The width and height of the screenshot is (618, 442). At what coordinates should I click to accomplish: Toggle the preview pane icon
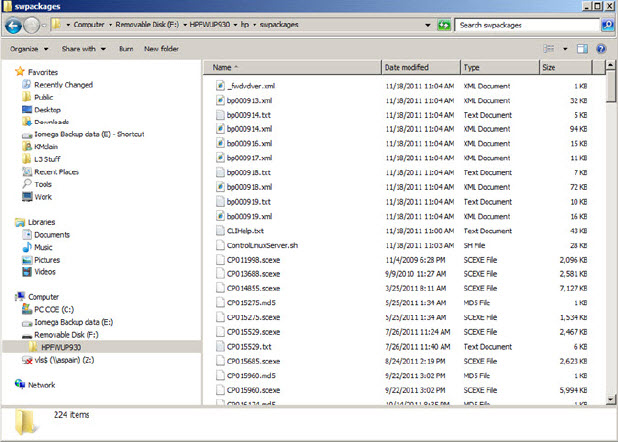(x=582, y=48)
